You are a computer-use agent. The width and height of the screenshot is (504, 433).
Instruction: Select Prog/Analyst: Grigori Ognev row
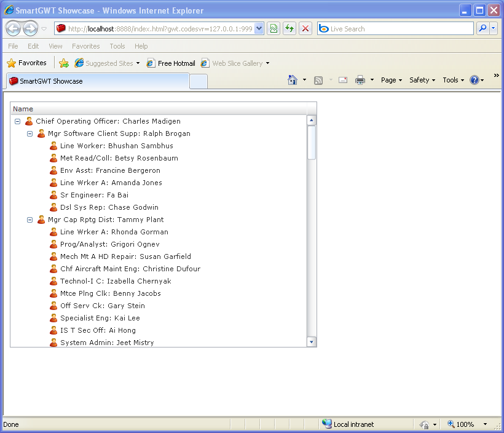click(159, 244)
